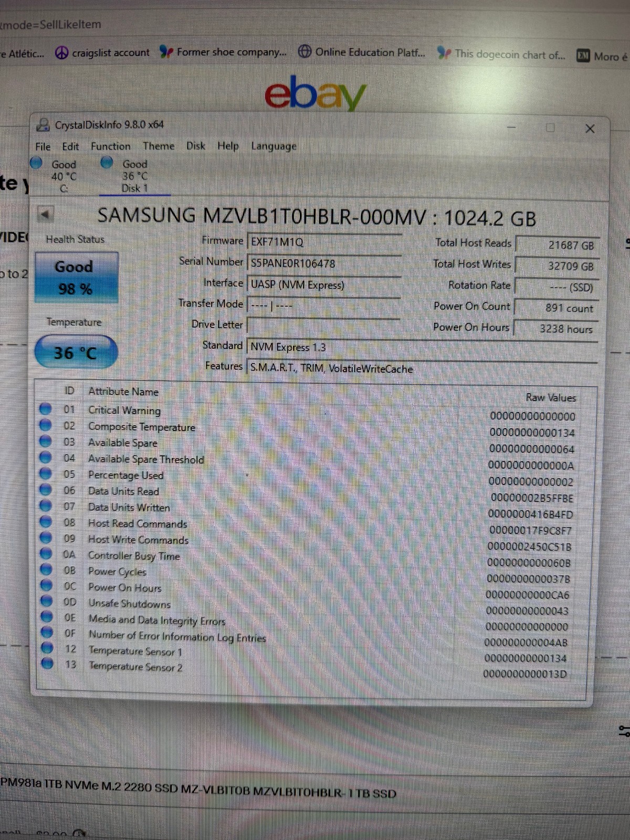The height and width of the screenshot is (840, 630).
Task: Click the CrystalDiskInfo title bar app icon
Action: pyautogui.click(x=43, y=125)
